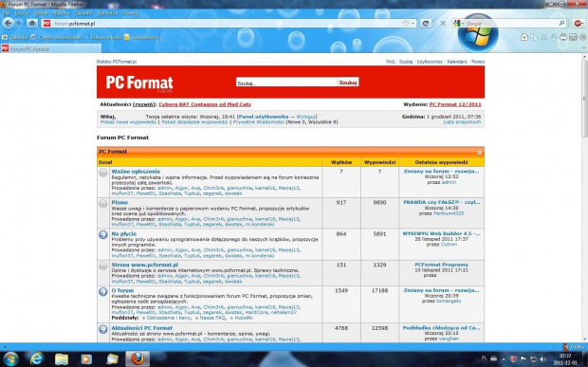
Task: Open the Zakładki menu
Action: 83,13
